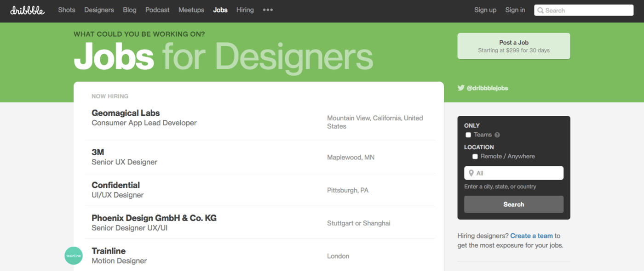Open the @dribbblejobs Twitter link
This screenshot has height=271, width=644.
pyautogui.click(x=487, y=88)
